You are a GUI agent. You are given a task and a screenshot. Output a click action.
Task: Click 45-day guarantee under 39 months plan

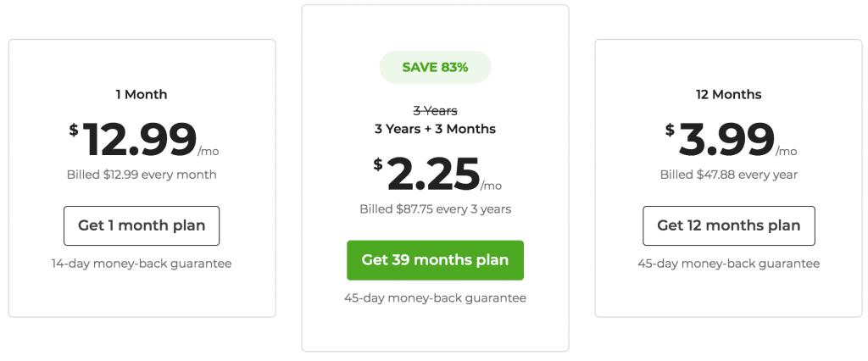pos(435,298)
